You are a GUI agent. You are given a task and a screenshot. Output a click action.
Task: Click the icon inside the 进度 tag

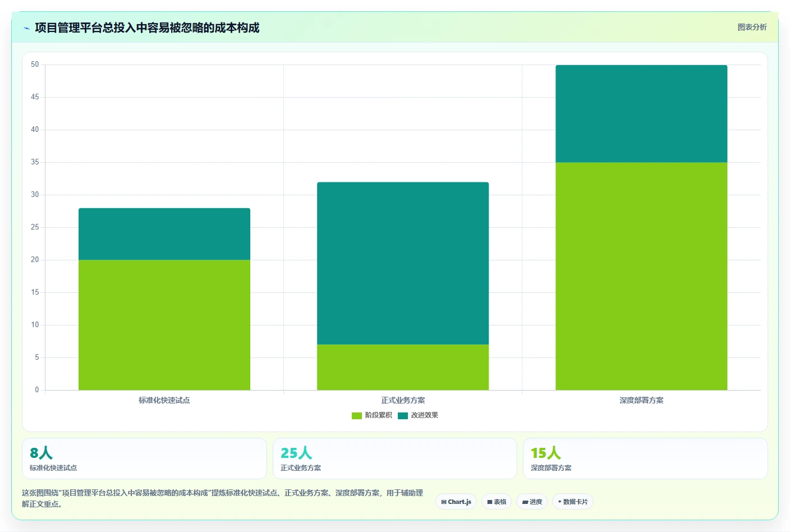(x=525, y=502)
